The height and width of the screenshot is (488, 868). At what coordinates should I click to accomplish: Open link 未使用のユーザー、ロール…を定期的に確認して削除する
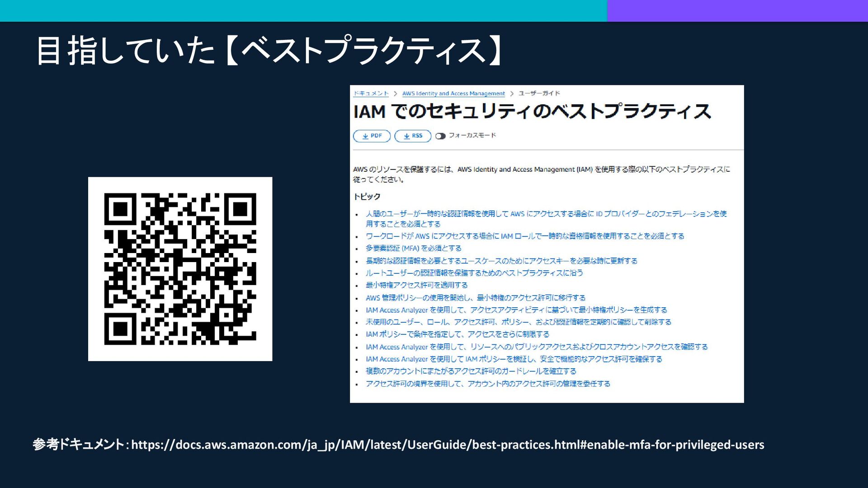[x=519, y=322]
